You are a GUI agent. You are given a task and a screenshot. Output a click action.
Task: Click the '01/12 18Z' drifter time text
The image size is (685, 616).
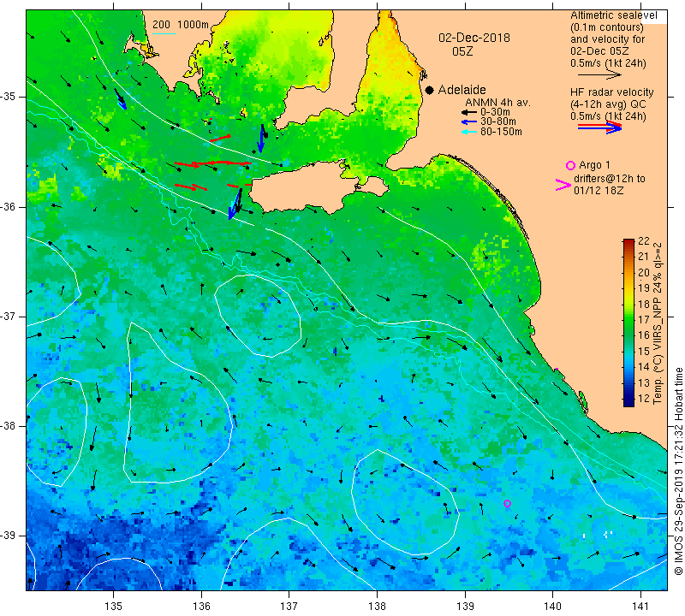point(599,190)
